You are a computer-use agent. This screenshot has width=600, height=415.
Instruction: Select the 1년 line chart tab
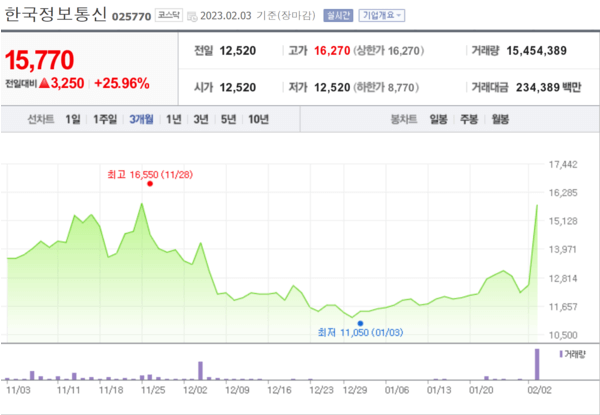(x=174, y=119)
